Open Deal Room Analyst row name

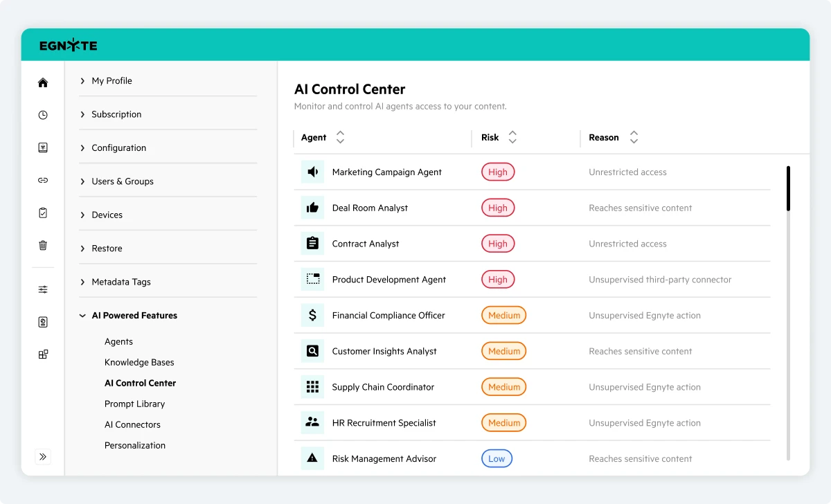click(x=370, y=208)
